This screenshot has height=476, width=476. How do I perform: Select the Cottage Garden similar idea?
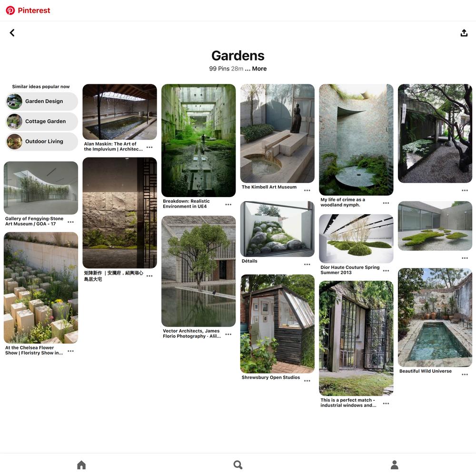[x=41, y=121]
